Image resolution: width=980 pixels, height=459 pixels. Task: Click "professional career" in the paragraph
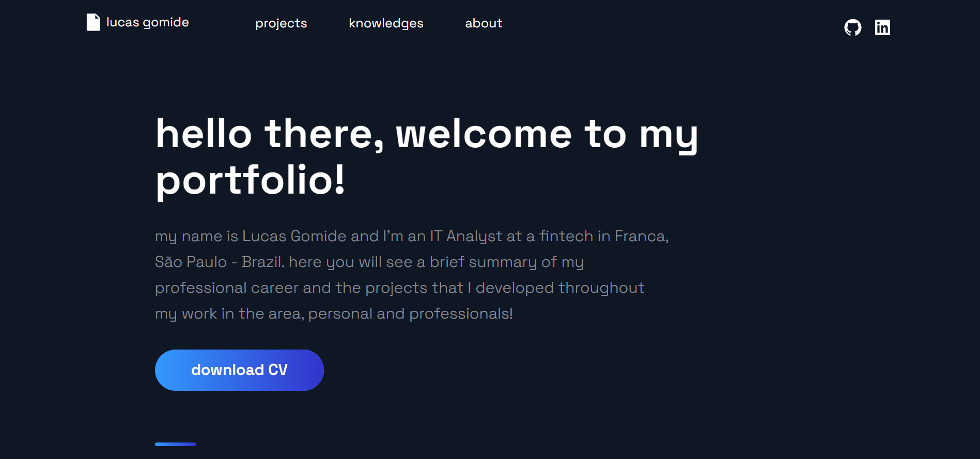tap(243, 288)
